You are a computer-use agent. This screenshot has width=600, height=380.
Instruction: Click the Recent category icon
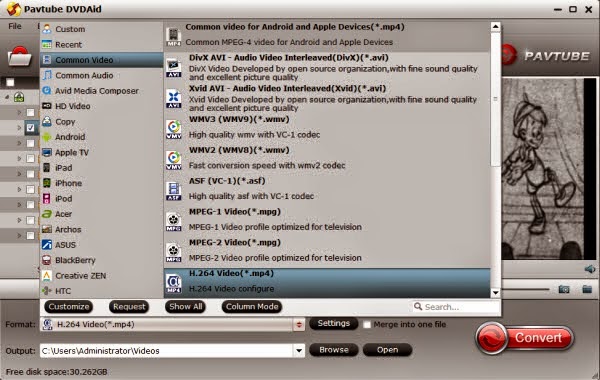click(47, 44)
